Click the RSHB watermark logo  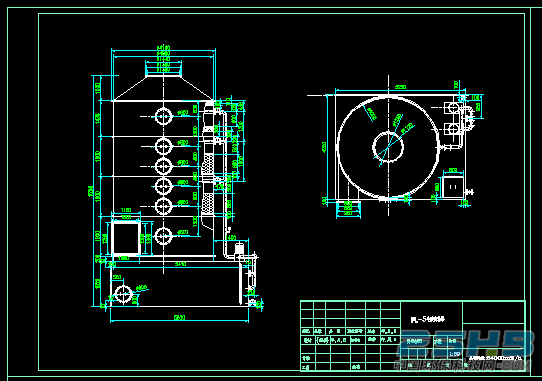click(x=467, y=345)
